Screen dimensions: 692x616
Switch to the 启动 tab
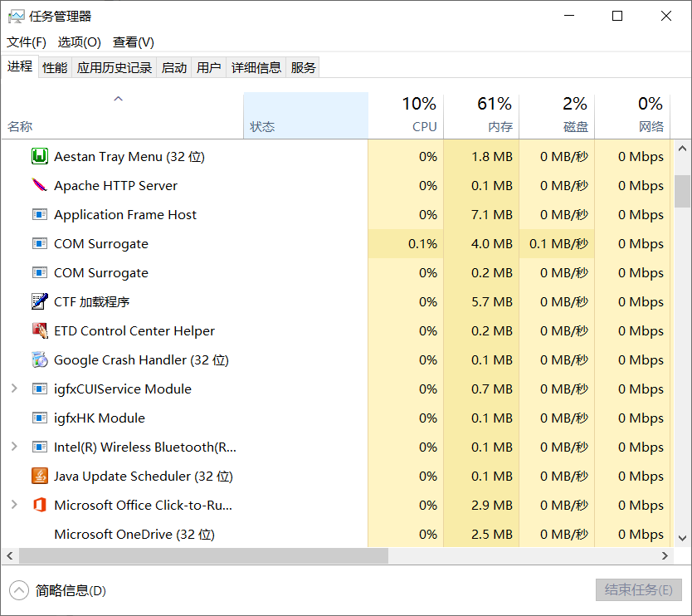tap(174, 67)
